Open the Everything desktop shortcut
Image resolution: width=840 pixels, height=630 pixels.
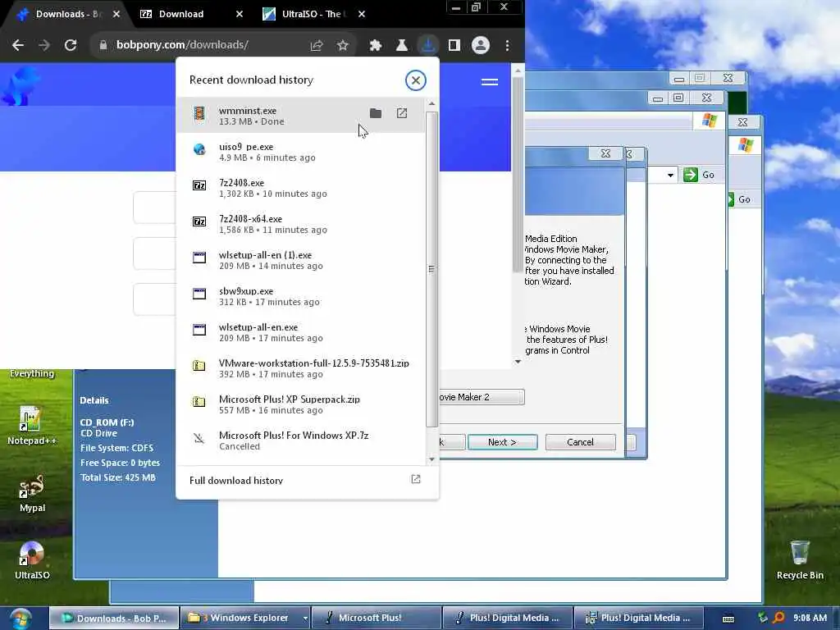[x=32, y=373]
